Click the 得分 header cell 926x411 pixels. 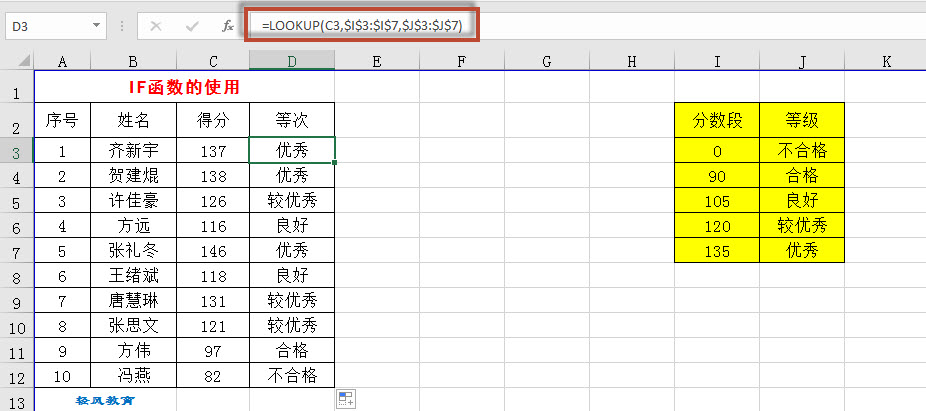coord(213,120)
